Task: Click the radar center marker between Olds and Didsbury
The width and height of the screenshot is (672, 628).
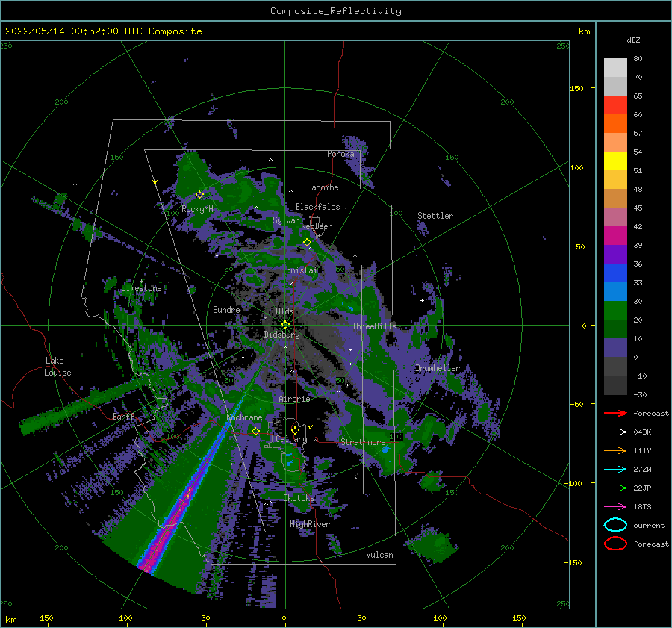Action: tap(285, 325)
